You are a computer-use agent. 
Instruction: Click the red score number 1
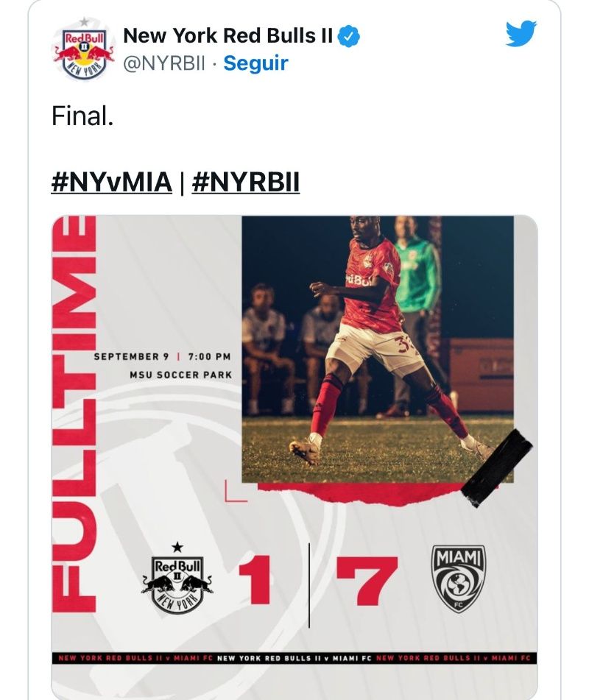coord(255,580)
